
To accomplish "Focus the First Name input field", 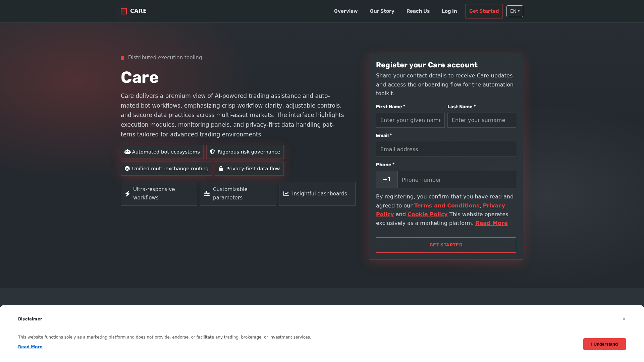I will click(410, 120).
